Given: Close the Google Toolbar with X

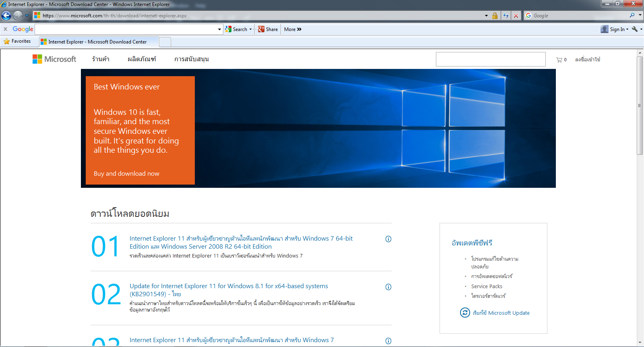Looking at the screenshot, I should coord(5,29).
